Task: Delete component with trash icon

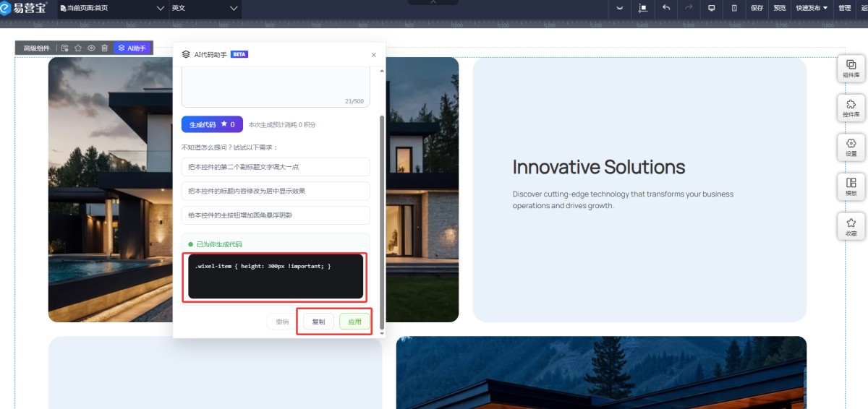Action: coord(104,48)
